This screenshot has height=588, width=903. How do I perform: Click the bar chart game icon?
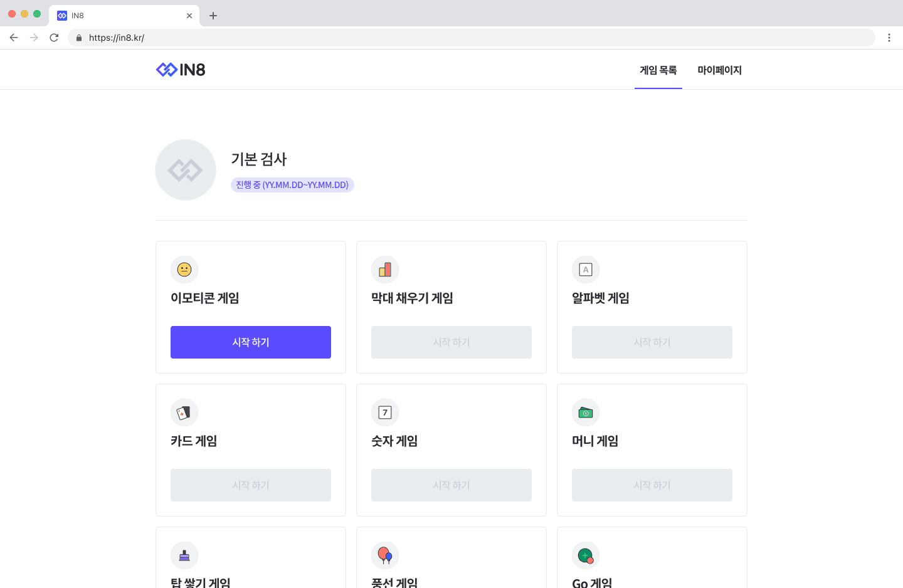[385, 270]
